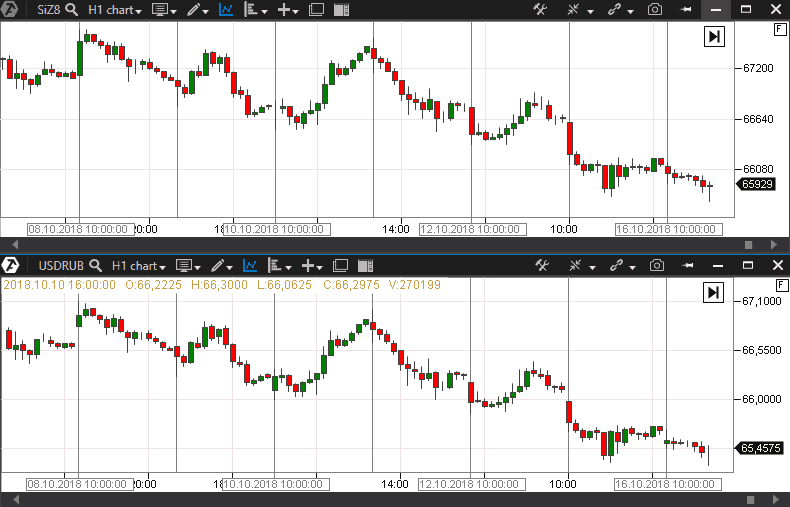The height and width of the screenshot is (507, 790).
Task: Open the H1 chart timeframe dropdown in SiZ8 window
Action: [114, 10]
